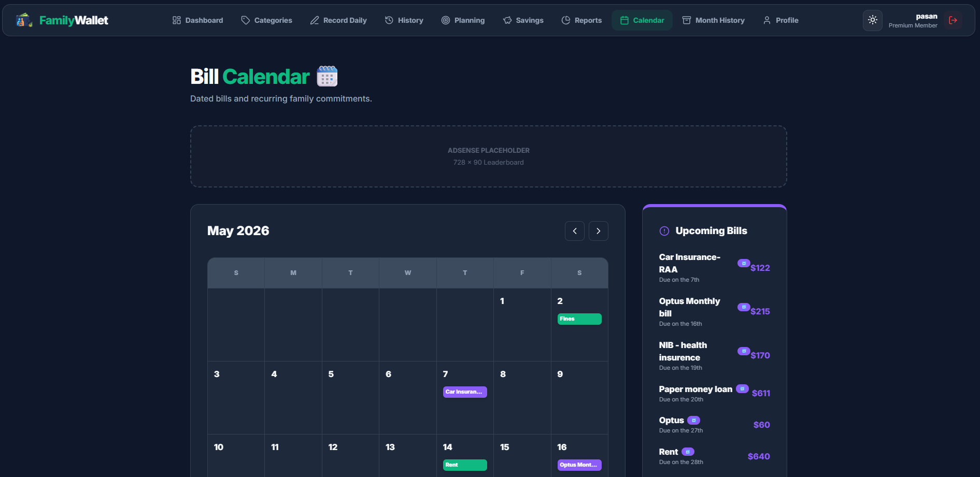Select the NIB - health insurence bill name
This screenshot has width=980, height=477.
point(683,351)
